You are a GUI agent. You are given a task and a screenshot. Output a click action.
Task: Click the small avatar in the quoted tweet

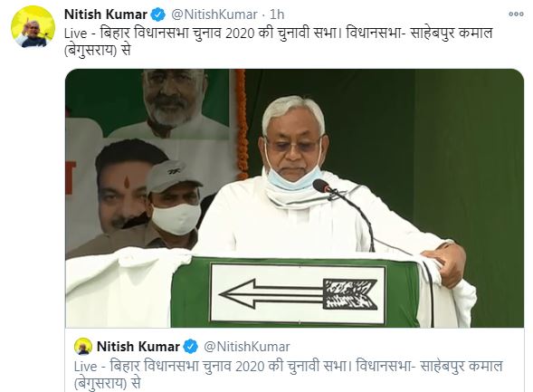83,347
